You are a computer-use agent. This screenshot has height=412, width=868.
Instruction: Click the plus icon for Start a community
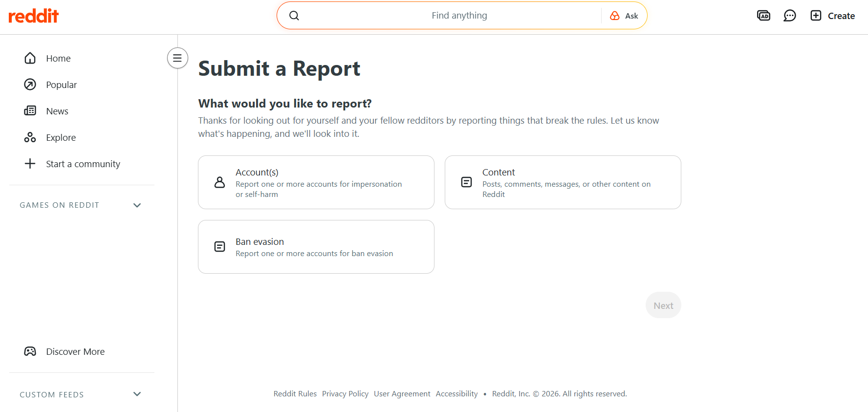click(30, 164)
